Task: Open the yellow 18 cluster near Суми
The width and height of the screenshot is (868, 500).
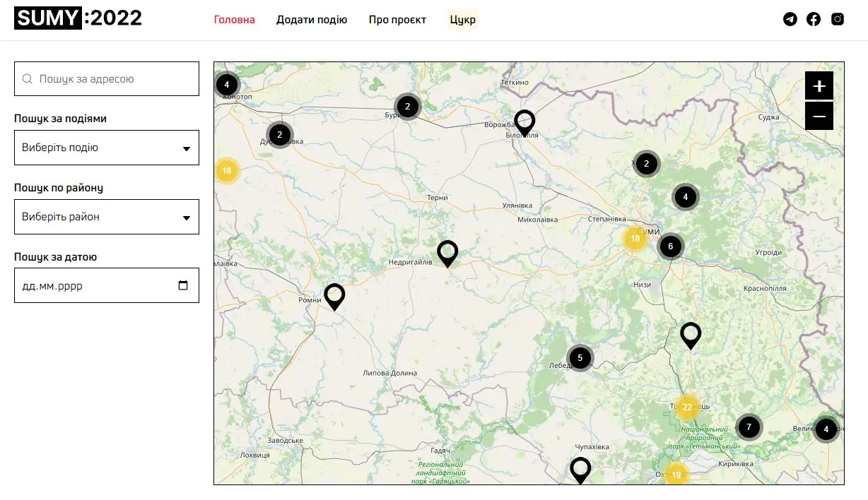Action: [x=635, y=239]
